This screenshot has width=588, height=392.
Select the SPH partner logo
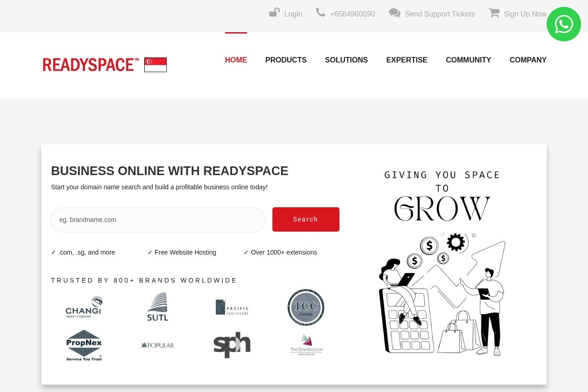[232, 345]
